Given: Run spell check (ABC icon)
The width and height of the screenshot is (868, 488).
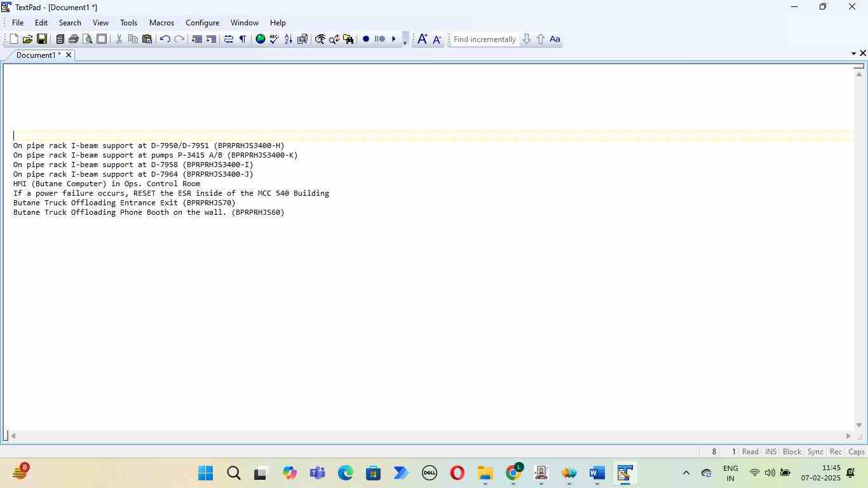Looking at the screenshot, I should 275,39.
